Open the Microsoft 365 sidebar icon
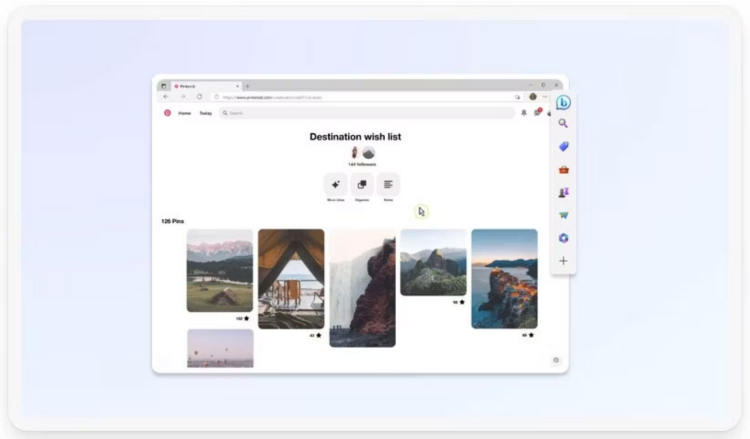 [x=563, y=238]
